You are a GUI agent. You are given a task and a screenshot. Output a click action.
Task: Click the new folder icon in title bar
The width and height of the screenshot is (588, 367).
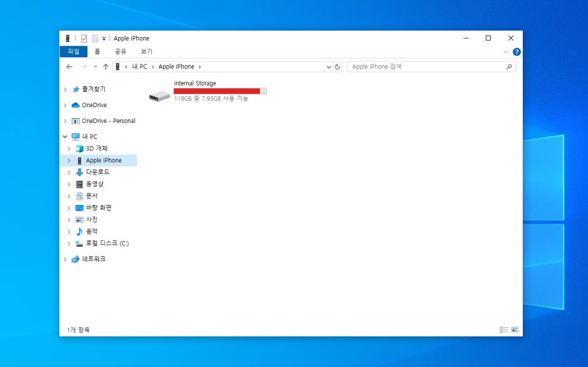pos(95,38)
